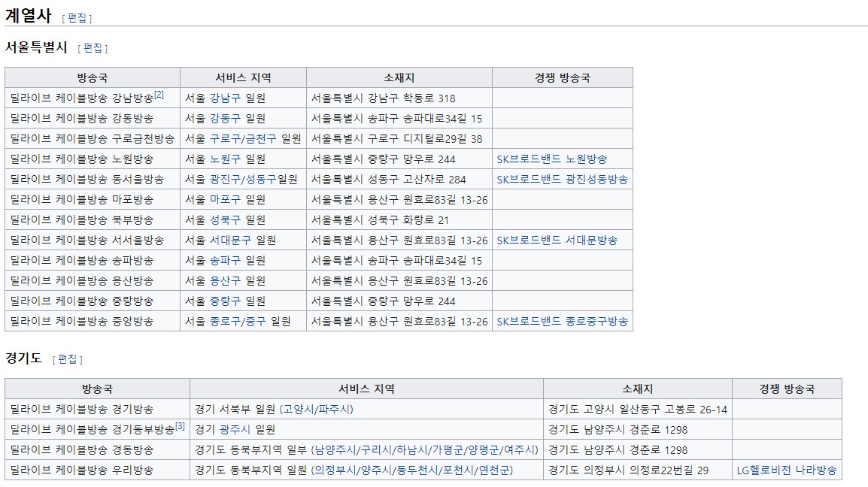This screenshot has height=487, width=868.
Task: Select the 딜라이브 케이블방송 경기방송 cell
Action: pos(98,409)
